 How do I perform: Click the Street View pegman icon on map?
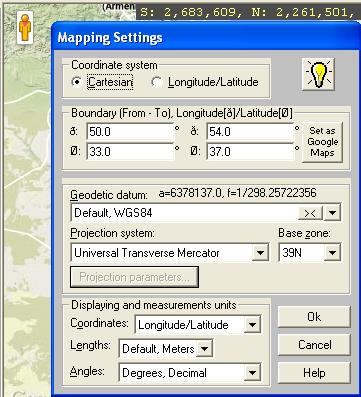[25, 27]
